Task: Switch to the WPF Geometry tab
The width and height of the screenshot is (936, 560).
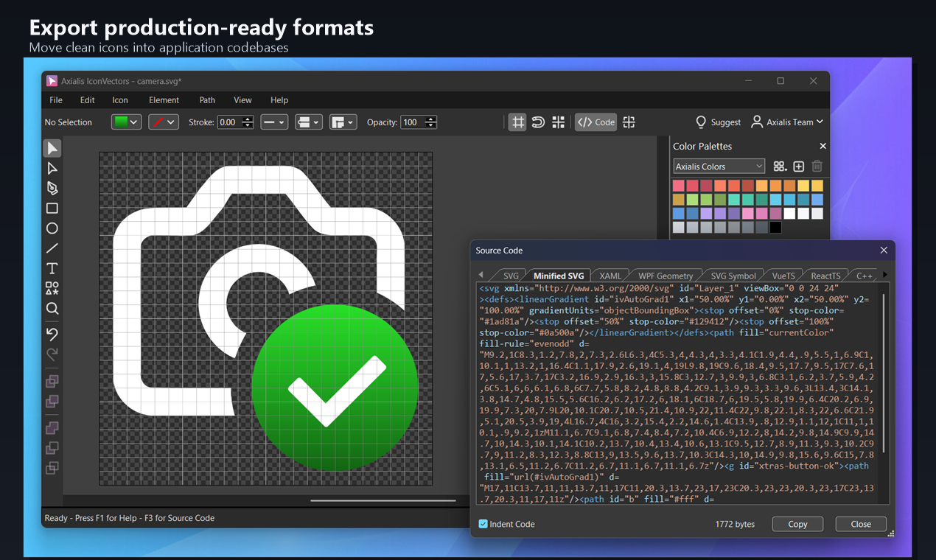Action: 666,276
